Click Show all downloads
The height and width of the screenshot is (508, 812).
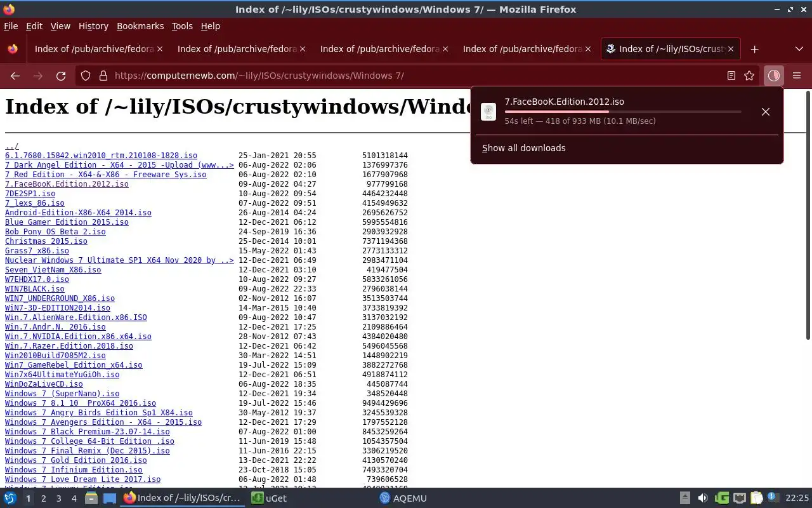point(524,148)
